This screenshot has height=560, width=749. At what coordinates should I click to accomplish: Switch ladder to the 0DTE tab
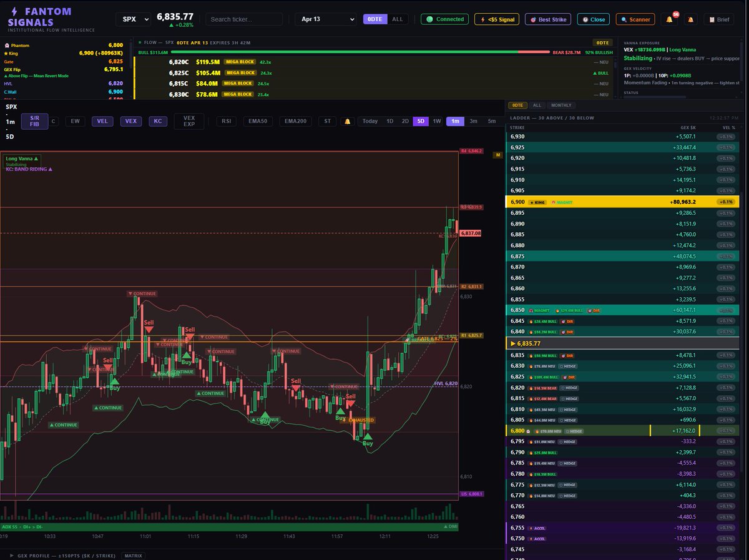tap(518, 106)
